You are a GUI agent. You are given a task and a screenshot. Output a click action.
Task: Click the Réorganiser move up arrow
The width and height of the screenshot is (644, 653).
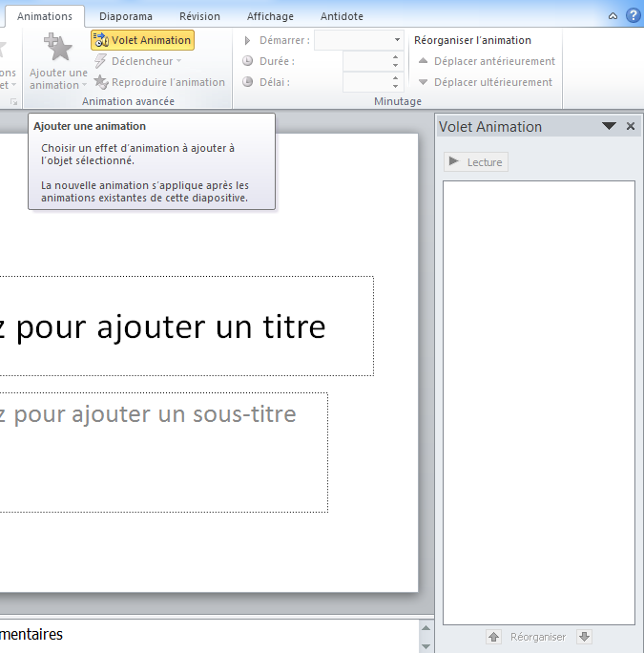pyautogui.click(x=493, y=637)
